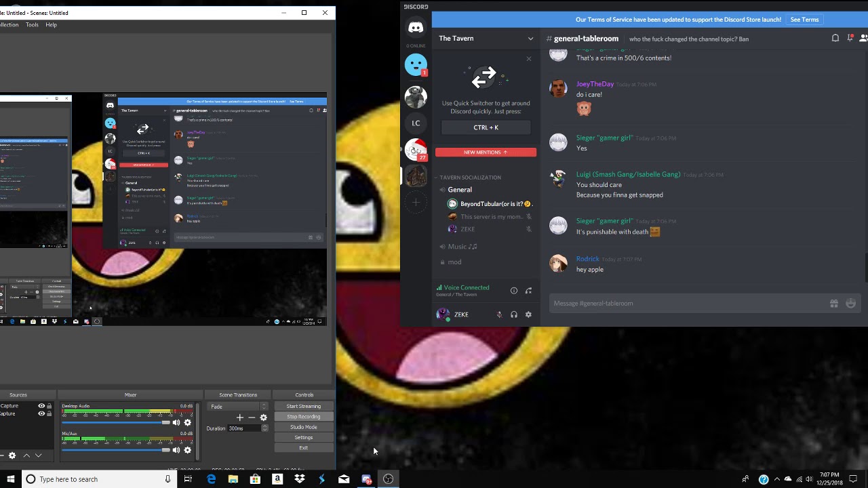This screenshot has height=488, width=868.
Task: Toggle lock on first Capture source
Action: (49, 406)
